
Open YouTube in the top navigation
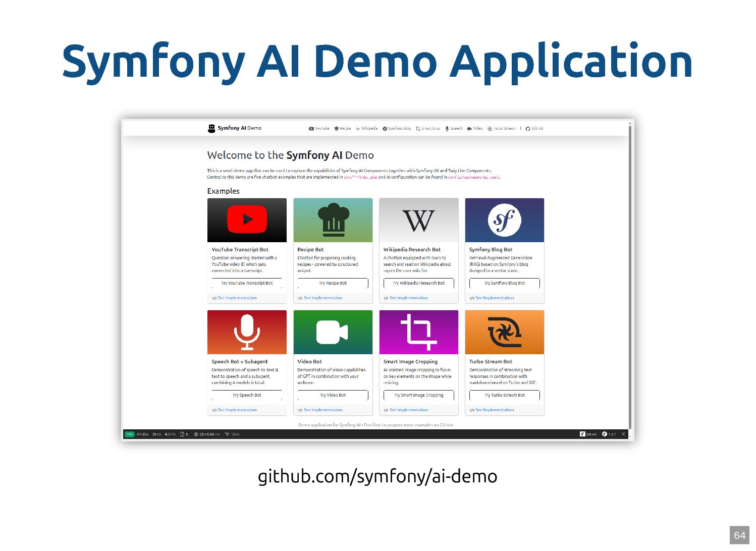tap(319, 128)
